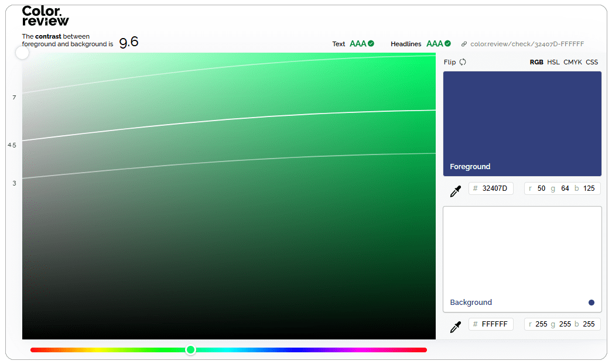Image resolution: width=612 pixels, height=364 pixels.
Task: Click the Flip button label
Action: [450, 62]
